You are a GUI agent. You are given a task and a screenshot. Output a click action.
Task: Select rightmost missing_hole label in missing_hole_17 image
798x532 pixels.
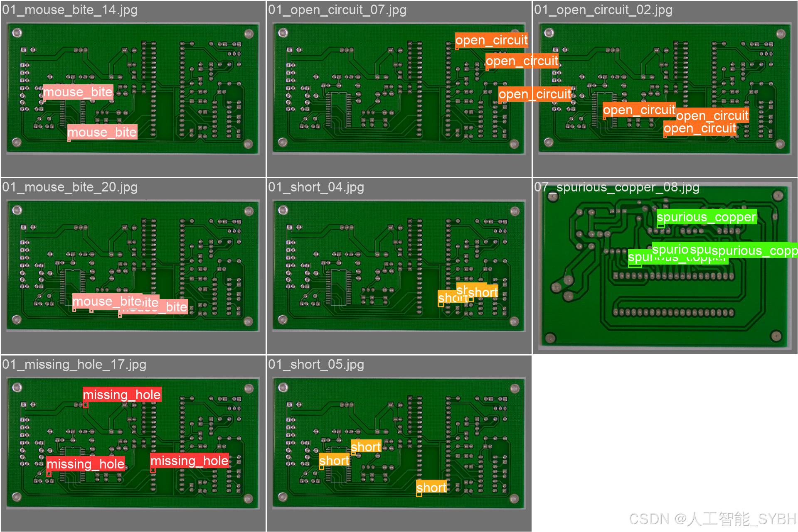point(189,461)
